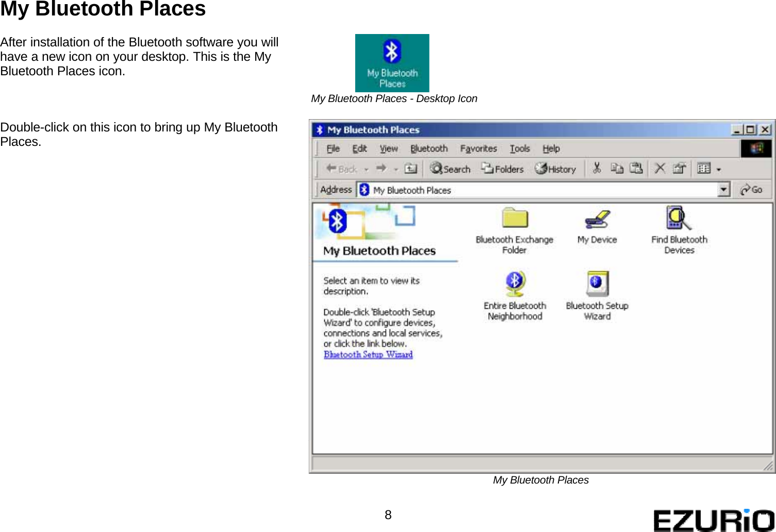The image size is (776, 532).
Task: Click the Properties toolbar icon
Action: [679, 168]
